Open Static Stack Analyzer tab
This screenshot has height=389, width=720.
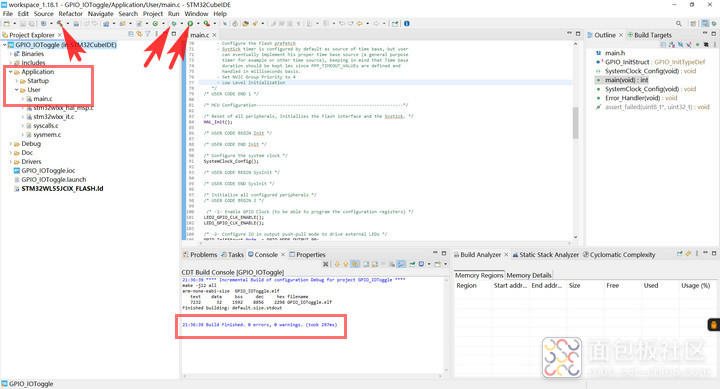coord(546,254)
